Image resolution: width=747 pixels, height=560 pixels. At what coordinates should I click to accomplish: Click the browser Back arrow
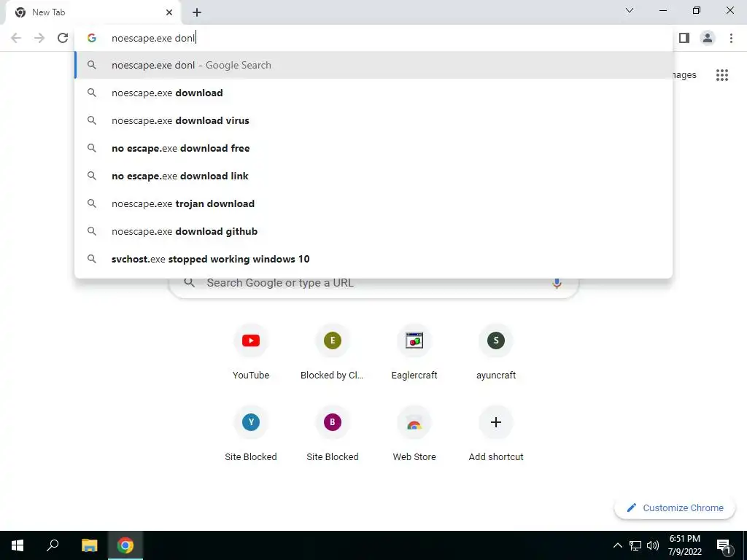pos(16,38)
